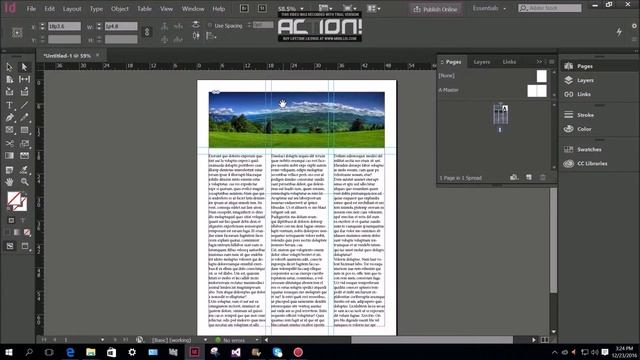Select the Line tool
Image resolution: width=640 pixels, height=360 pixels.
pyautogui.click(x=24, y=105)
